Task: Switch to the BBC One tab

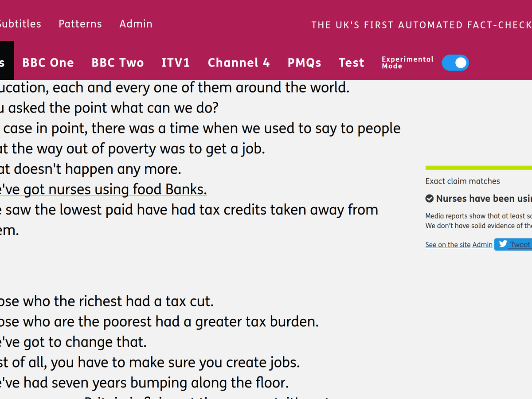Action: [48, 63]
